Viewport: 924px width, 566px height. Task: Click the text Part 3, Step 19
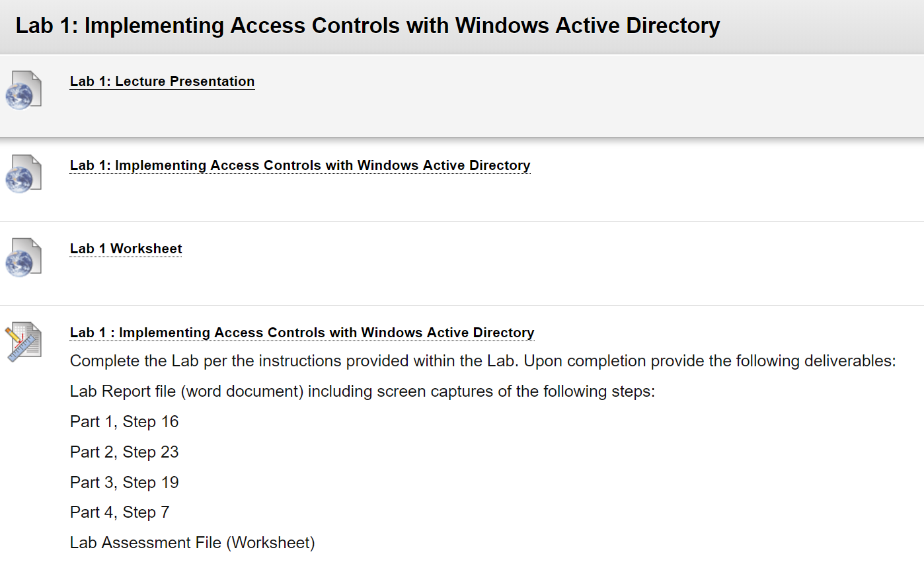(124, 483)
